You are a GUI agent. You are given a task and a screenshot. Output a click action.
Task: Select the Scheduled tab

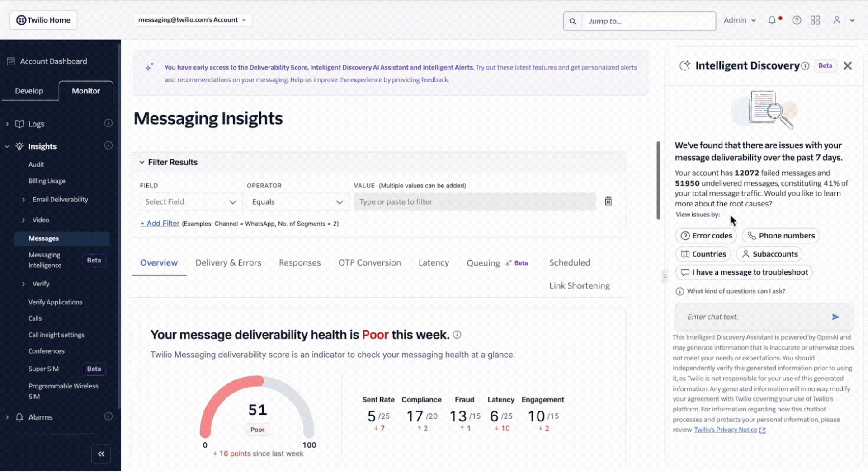click(x=570, y=263)
